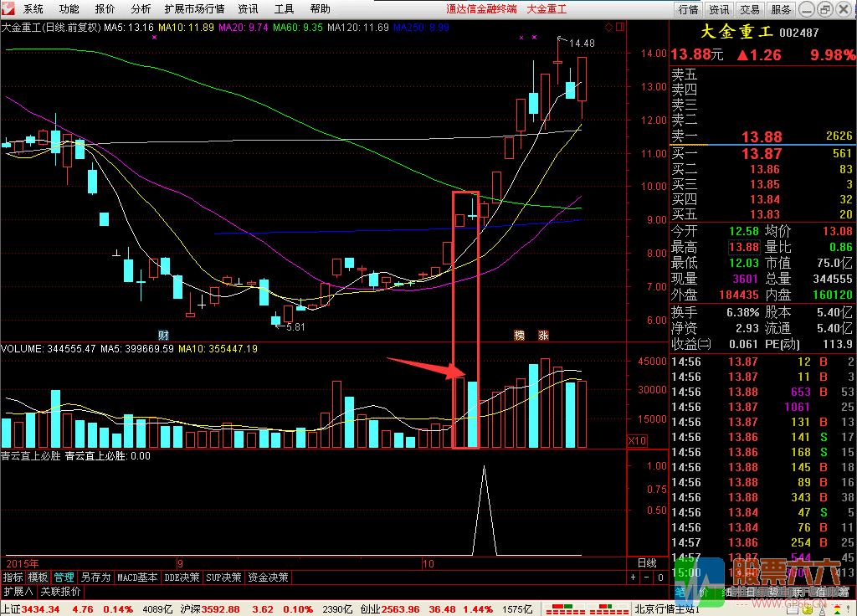The height and width of the screenshot is (616, 857).
Task: Click the X10 volume scale label
Action: [637, 440]
